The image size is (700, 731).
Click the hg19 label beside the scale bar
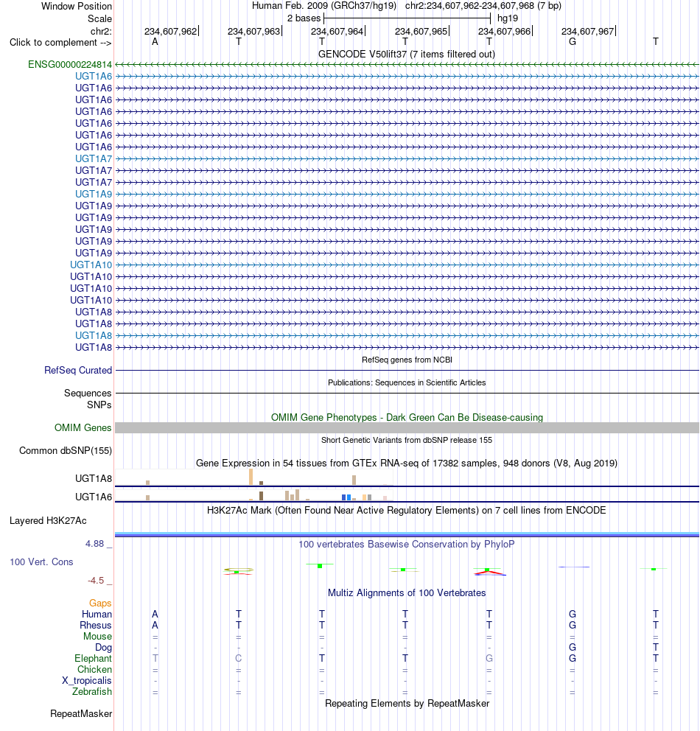point(508,18)
